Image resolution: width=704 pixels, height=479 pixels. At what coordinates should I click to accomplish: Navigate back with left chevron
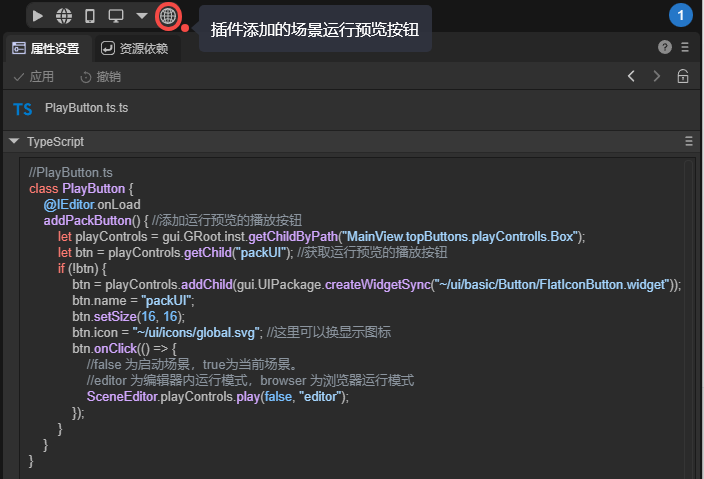tap(631, 76)
